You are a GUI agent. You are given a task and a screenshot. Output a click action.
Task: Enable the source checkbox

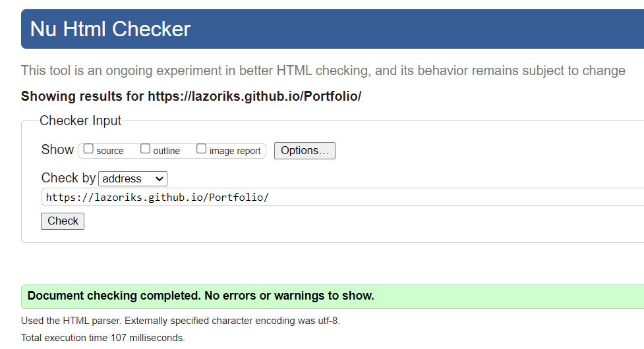(88, 149)
